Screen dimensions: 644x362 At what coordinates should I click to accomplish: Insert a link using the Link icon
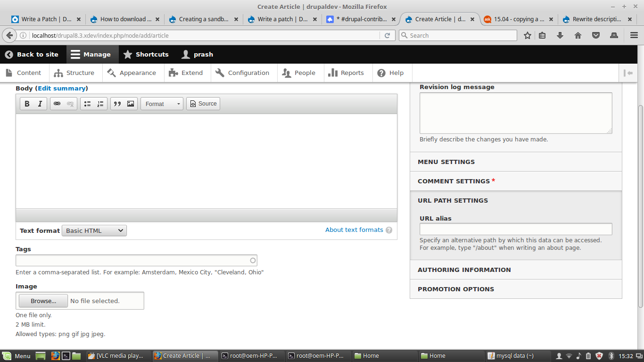point(57,103)
